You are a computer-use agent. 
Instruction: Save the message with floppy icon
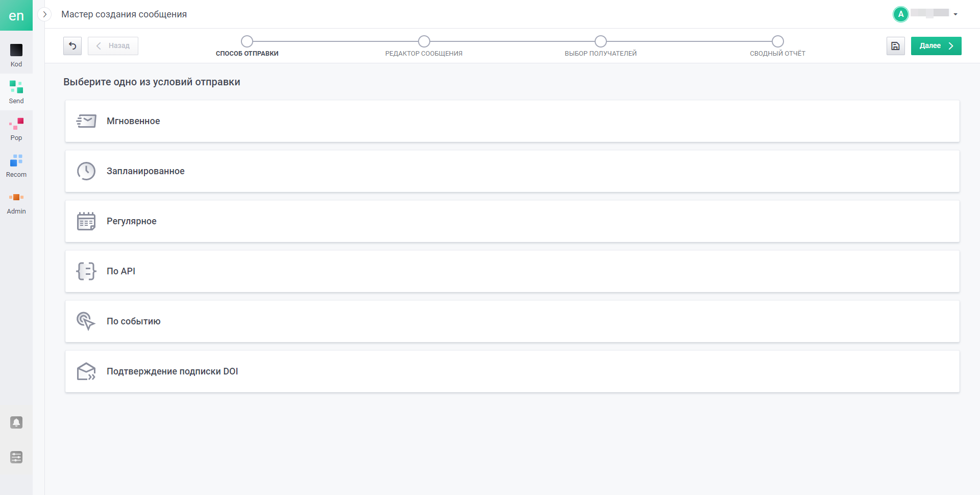895,46
